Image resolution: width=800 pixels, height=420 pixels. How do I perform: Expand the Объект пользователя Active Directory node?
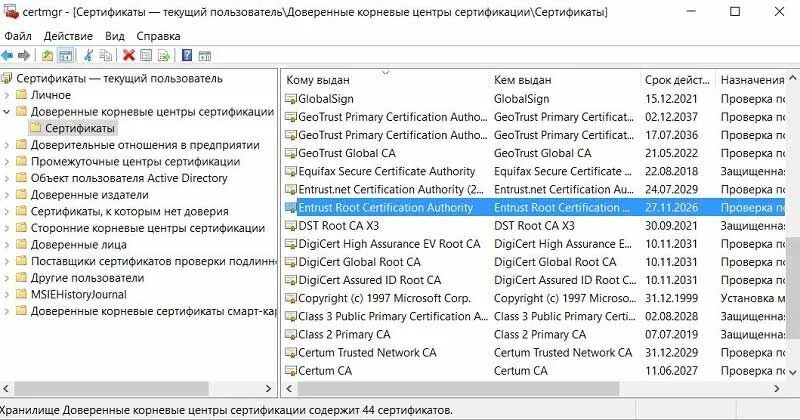click(x=7, y=178)
